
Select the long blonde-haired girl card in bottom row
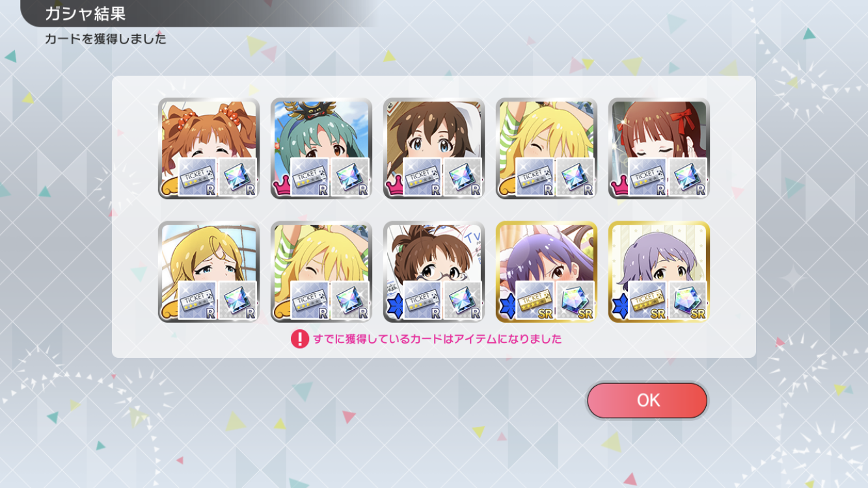coord(209,272)
